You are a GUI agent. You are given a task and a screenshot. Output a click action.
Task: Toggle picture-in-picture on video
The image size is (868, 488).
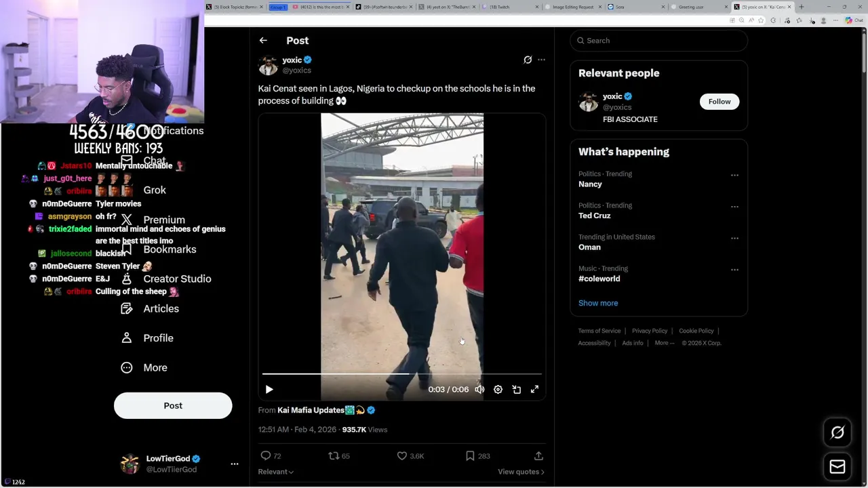[x=516, y=390]
